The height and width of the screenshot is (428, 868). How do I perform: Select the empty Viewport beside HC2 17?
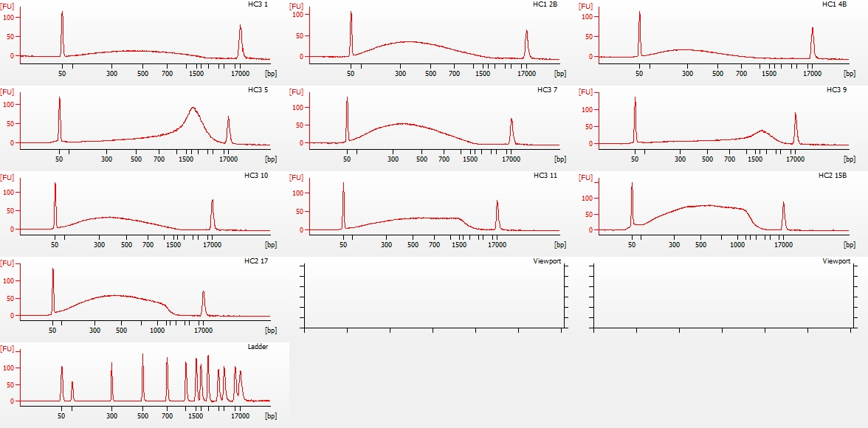click(x=434, y=294)
